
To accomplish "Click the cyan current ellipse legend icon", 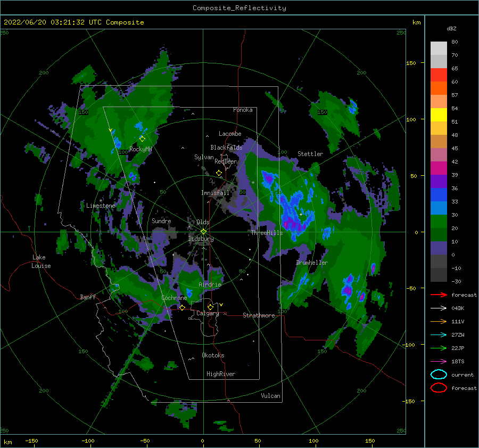I will pos(439,374).
